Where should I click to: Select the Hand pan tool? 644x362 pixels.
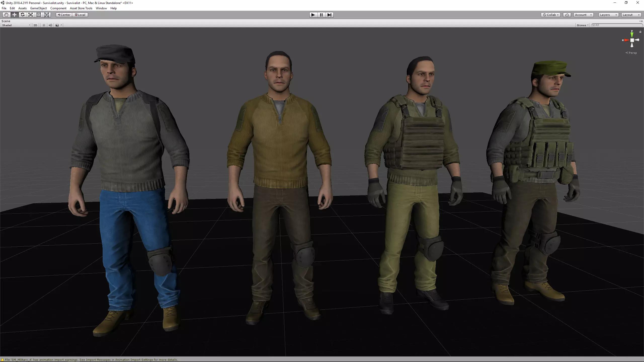click(x=6, y=15)
